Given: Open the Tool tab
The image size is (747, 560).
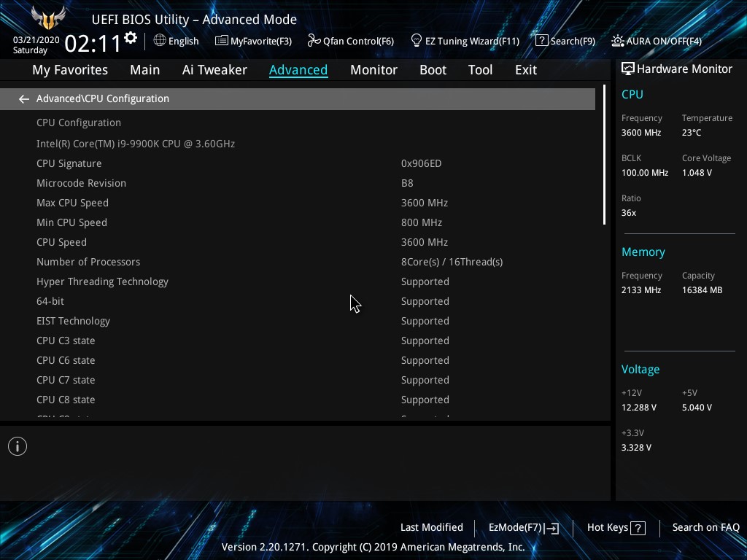Looking at the screenshot, I should pyautogui.click(x=480, y=70).
